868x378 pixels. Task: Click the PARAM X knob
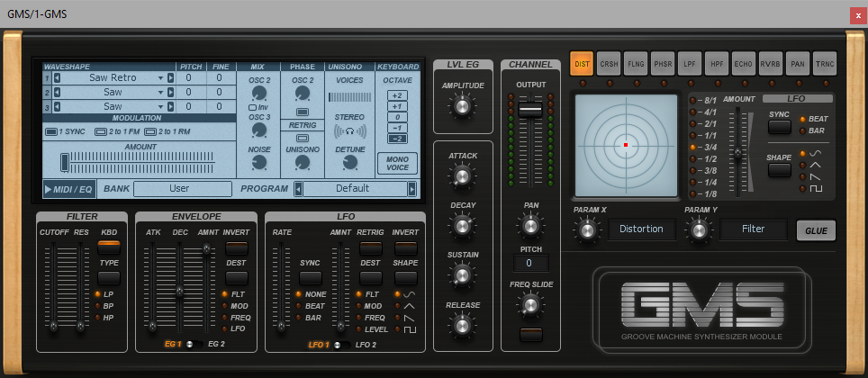(x=588, y=230)
